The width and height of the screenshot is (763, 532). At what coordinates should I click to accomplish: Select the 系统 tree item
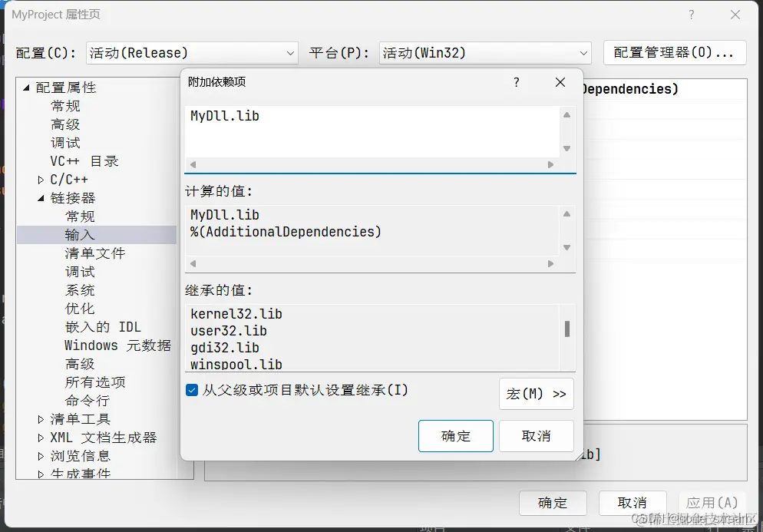coord(80,291)
